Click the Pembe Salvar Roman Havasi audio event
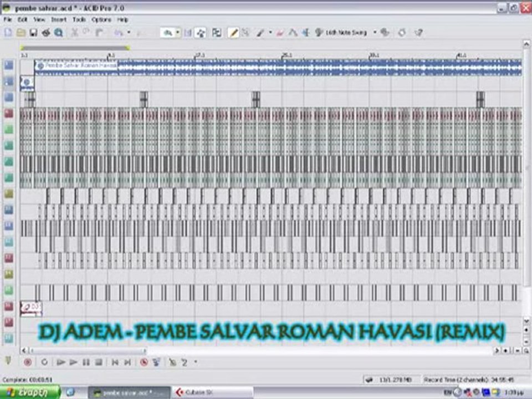 click(278, 67)
